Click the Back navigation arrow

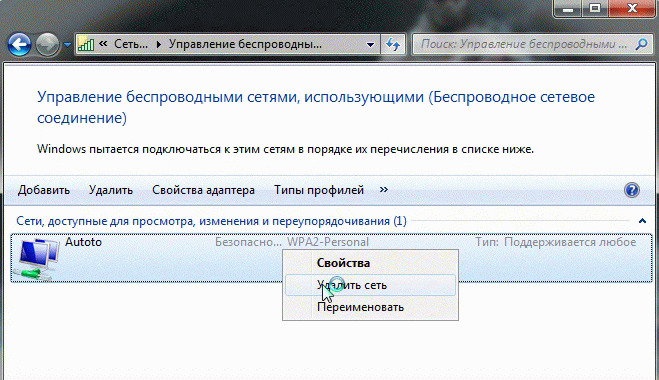pyautogui.click(x=19, y=45)
